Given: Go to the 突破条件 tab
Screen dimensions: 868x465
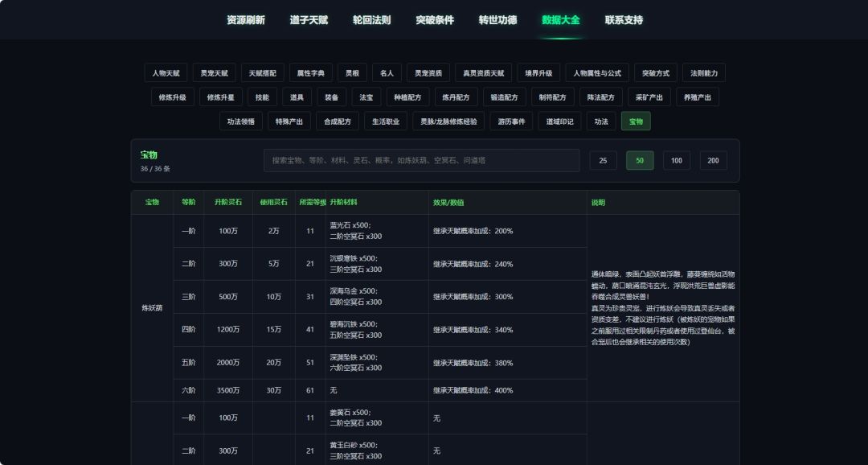Looking at the screenshot, I should point(435,20).
